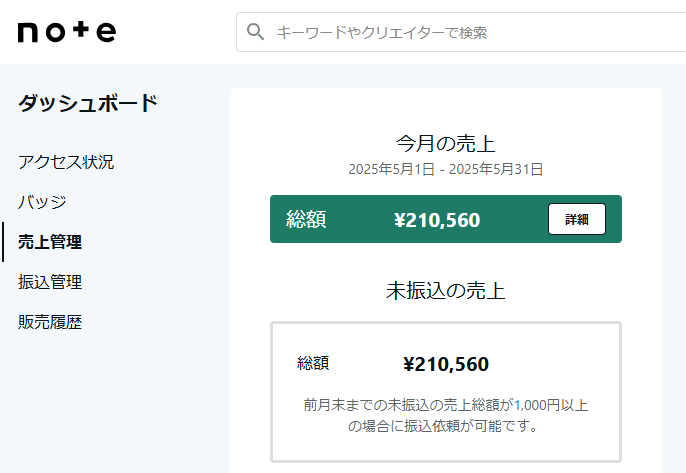Focus the keyword and creator search field

(x=461, y=32)
